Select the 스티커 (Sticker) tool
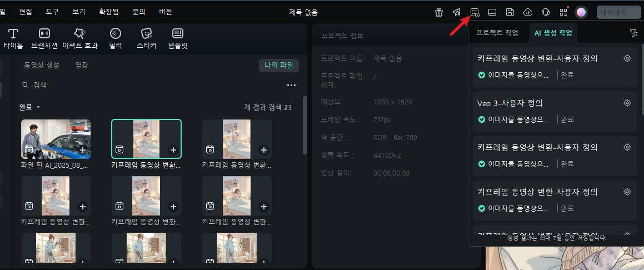The height and width of the screenshot is (270, 644). pos(147,39)
